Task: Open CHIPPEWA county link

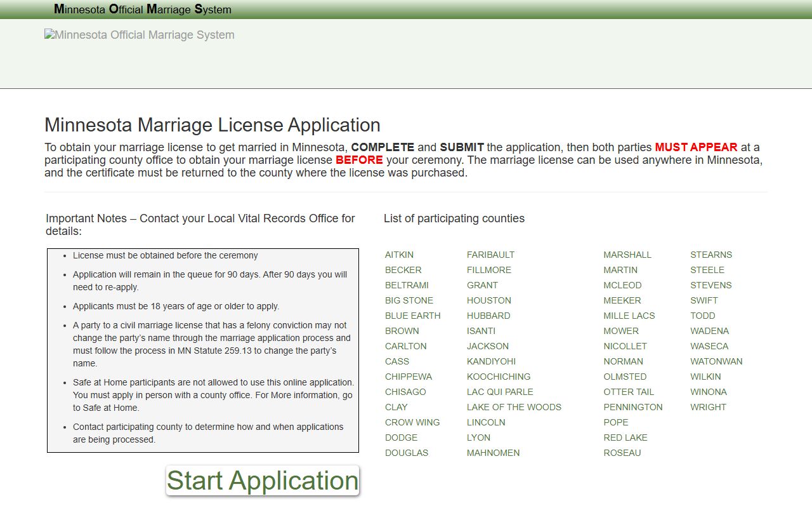Action: tap(409, 377)
